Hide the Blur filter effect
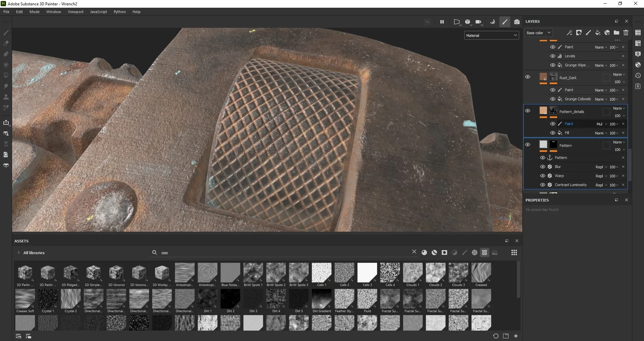This screenshot has width=644, height=341. pos(543,167)
